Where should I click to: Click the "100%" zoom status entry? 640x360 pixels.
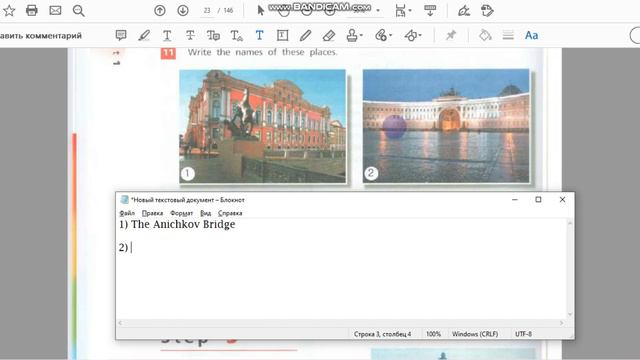point(433,334)
